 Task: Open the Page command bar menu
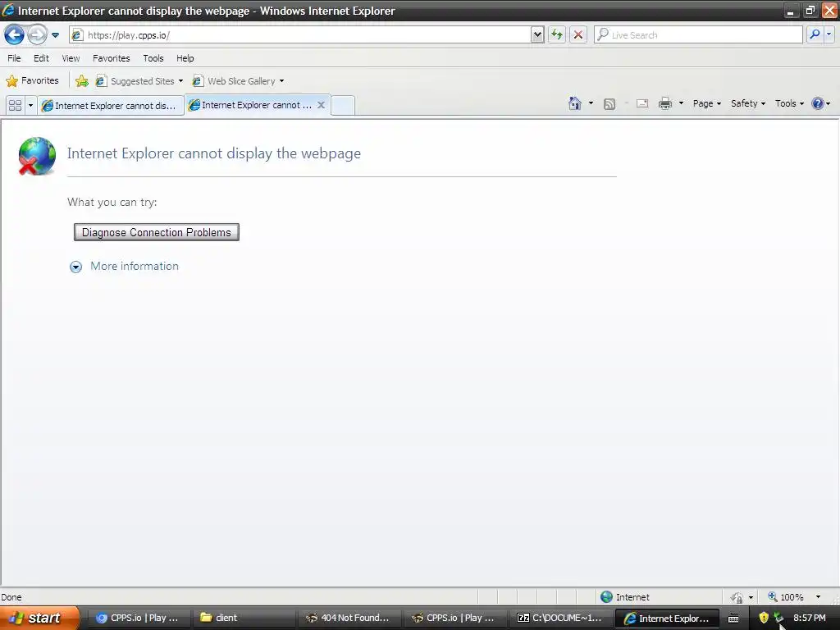pos(706,103)
